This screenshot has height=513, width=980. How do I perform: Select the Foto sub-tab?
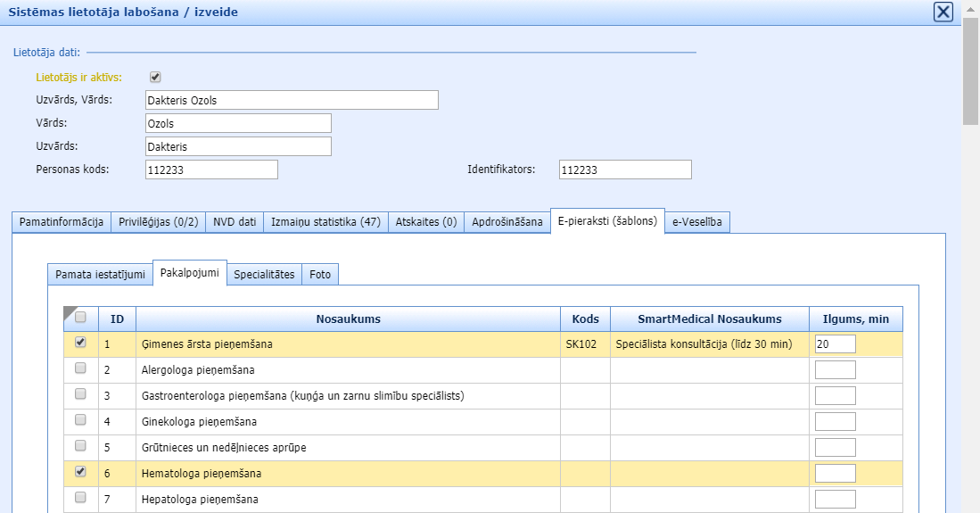(x=320, y=275)
